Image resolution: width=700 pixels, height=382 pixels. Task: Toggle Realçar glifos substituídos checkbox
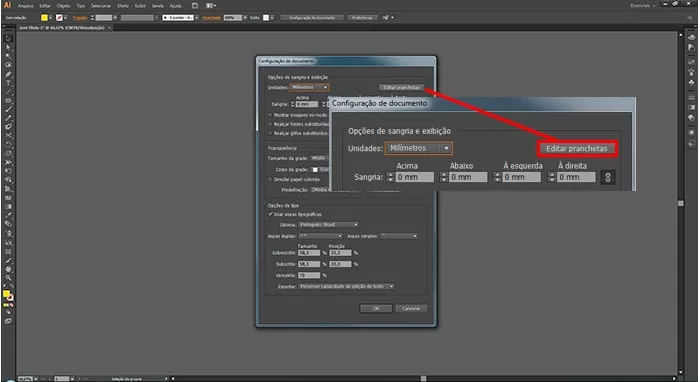[270, 133]
